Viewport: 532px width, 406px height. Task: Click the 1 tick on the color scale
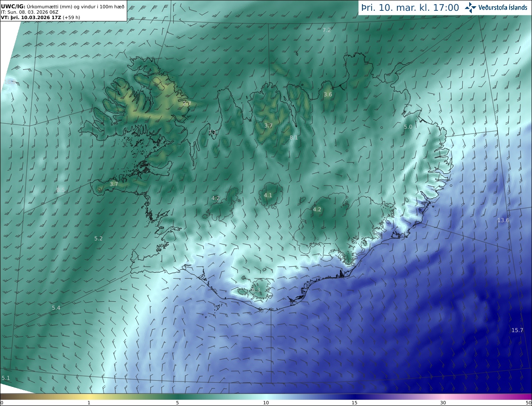pyautogui.click(x=89, y=403)
